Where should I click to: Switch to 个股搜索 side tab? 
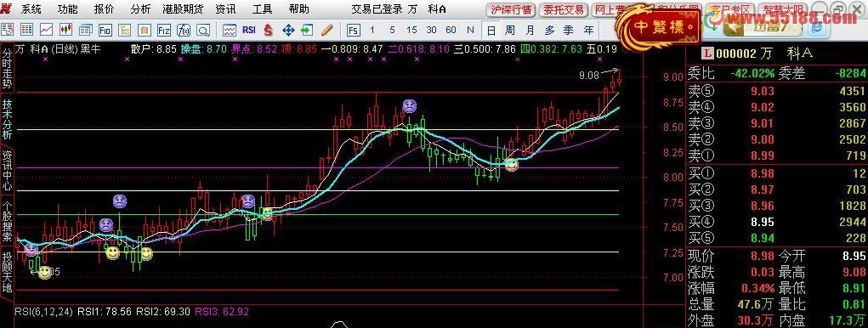[7, 221]
